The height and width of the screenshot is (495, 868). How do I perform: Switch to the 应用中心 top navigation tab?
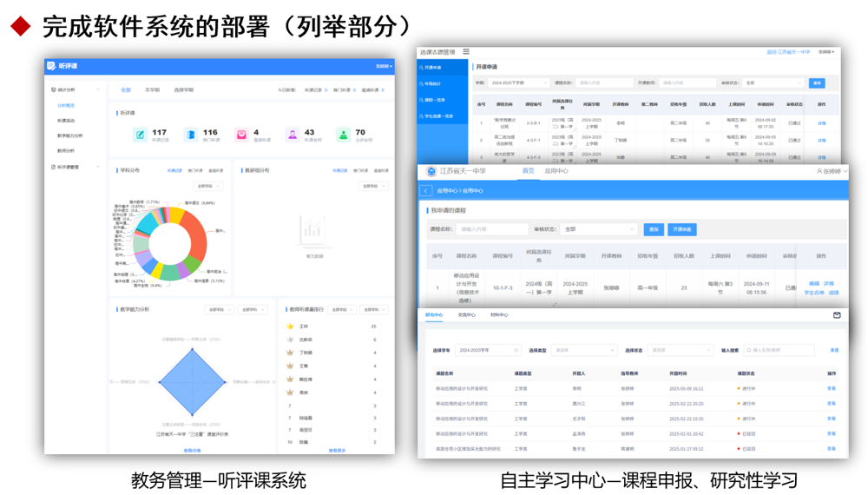pyautogui.click(x=556, y=171)
